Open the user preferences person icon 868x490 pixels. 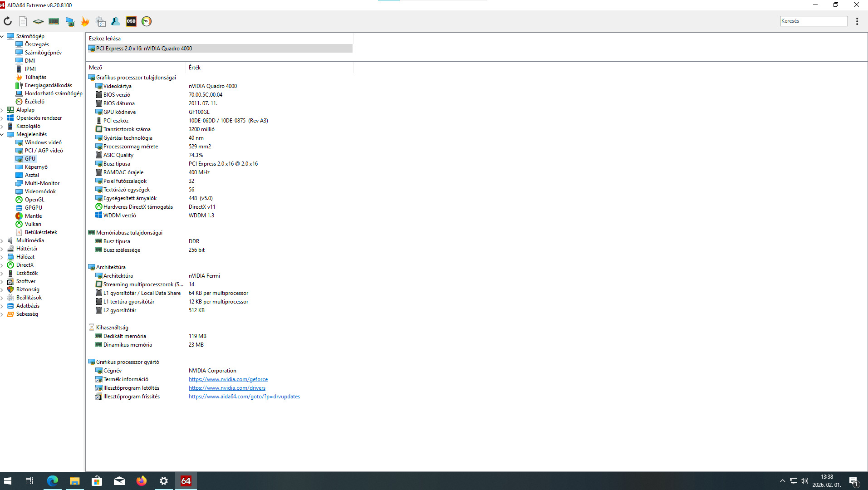click(x=116, y=21)
